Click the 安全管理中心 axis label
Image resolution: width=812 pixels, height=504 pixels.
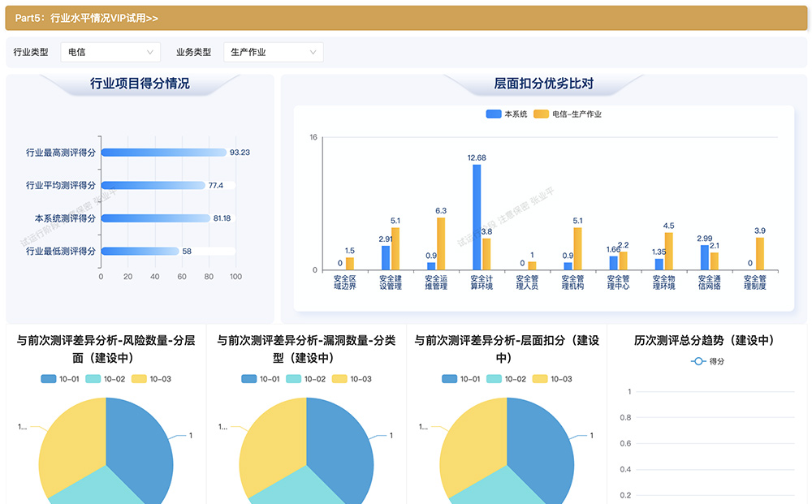click(618, 282)
